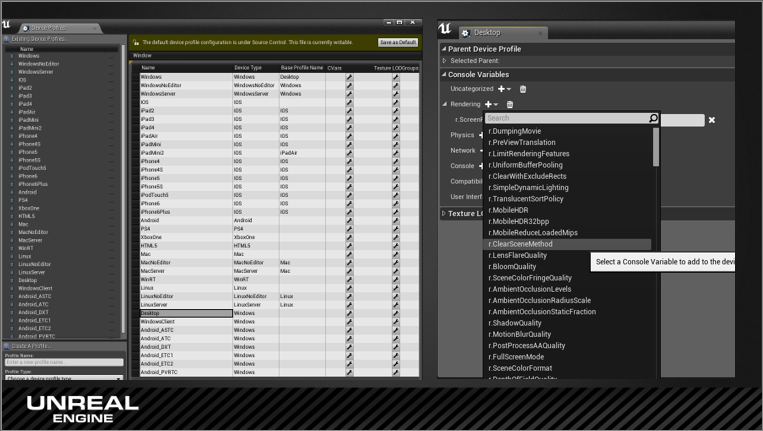Open CVars wrench for Windows row
The height and width of the screenshot is (431, 763).
point(349,77)
